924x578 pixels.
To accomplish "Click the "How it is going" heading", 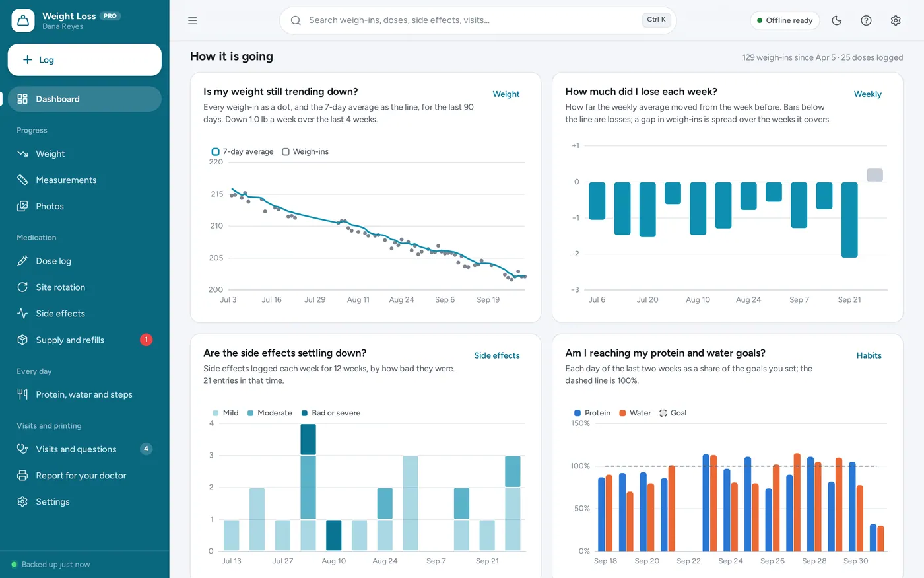I will tap(232, 57).
